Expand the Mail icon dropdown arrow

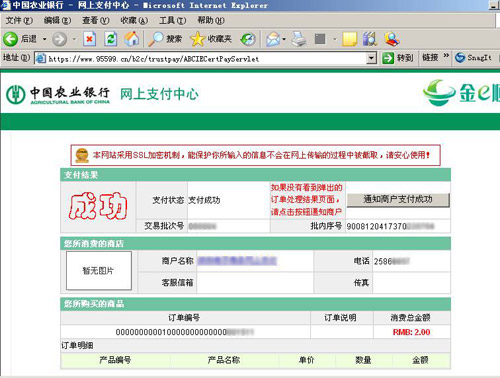click(284, 39)
